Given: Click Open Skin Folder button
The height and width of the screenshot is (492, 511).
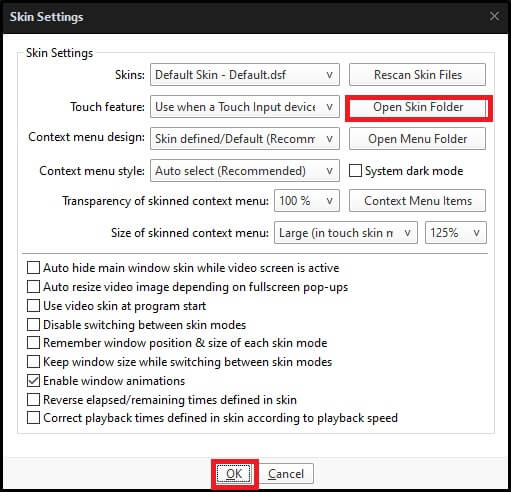Looking at the screenshot, I should pyautogui.click(x=418, y=107).
